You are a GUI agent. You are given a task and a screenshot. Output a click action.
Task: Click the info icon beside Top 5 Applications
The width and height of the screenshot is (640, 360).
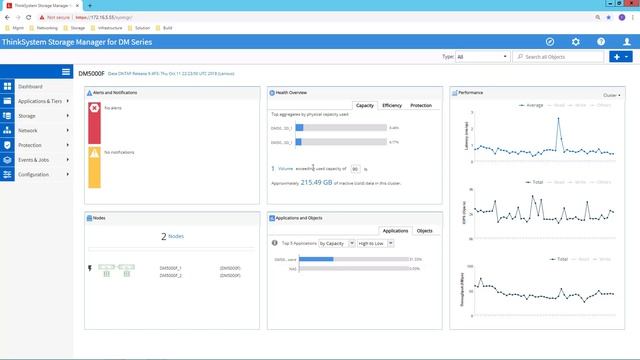(x=275, y=243)
